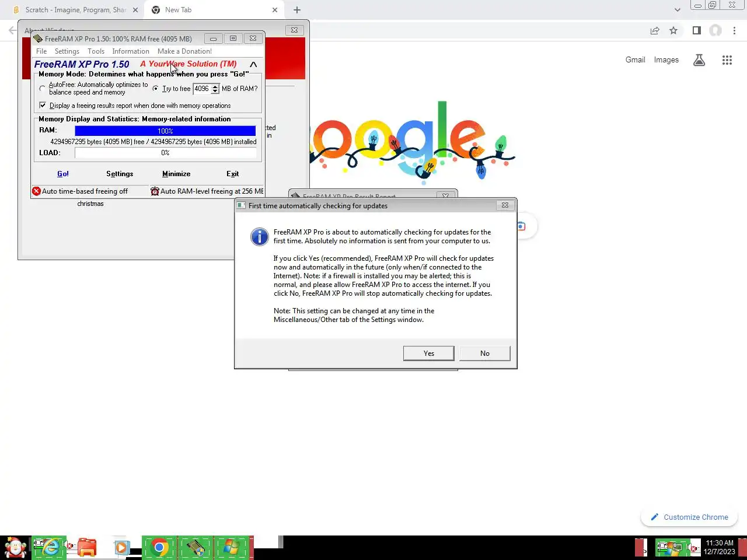Click the blue information icon in update dialog

click(259, 237)
